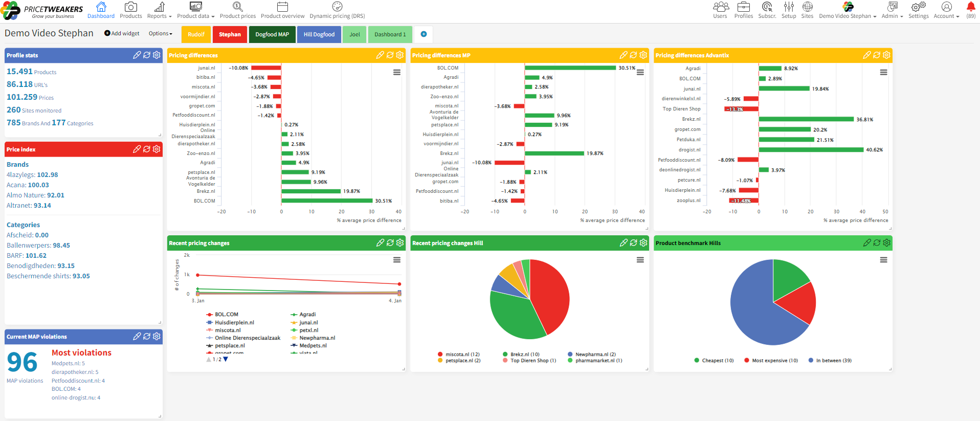The width and height of the screenshot is (980, 421).
Task: Open Medpets.nl violations link
Action: pyautogui.click(x=68, y=364)
